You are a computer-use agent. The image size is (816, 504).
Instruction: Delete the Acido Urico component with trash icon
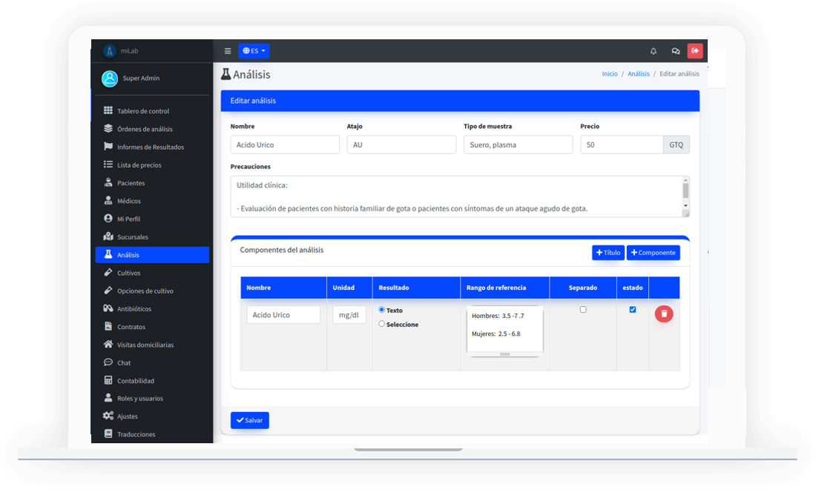[664, 314]
